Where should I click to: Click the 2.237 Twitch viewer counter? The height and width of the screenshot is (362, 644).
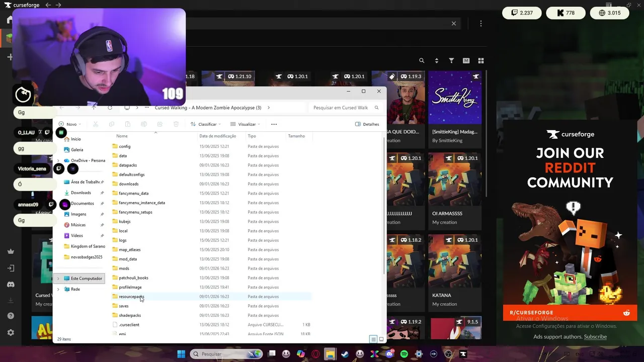click(522, 13)
